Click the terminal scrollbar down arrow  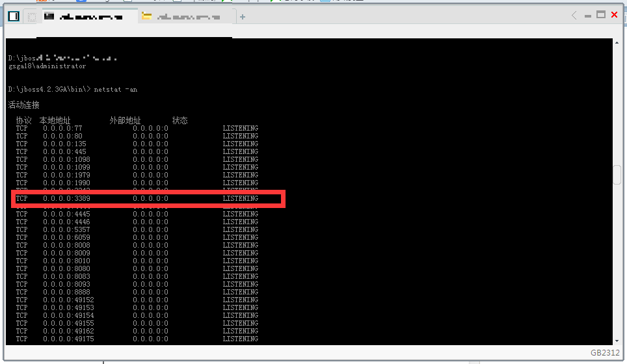point(617,341)
